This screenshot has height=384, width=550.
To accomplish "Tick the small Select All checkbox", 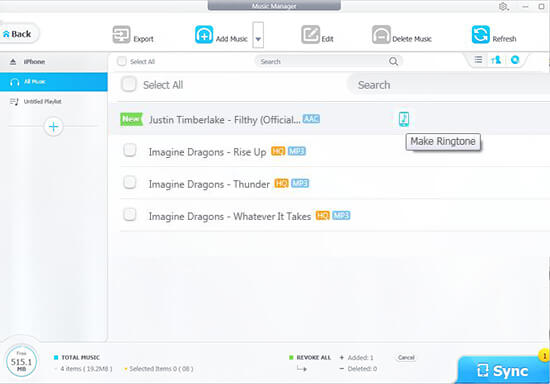I will [122, 61].
